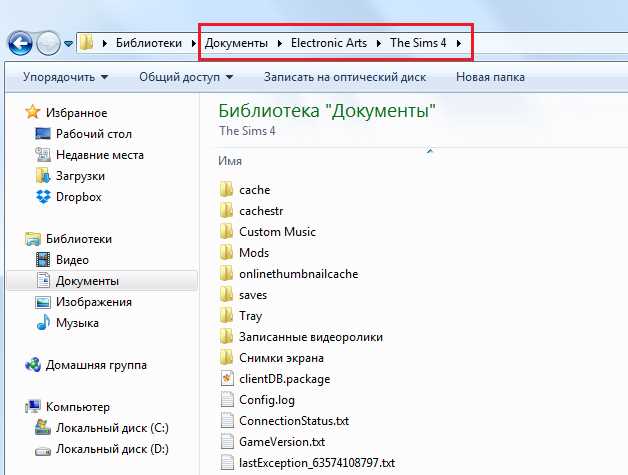Select the Mods folder icon
This screenshot has width=628, height=475.
click(x=227, y=252)
